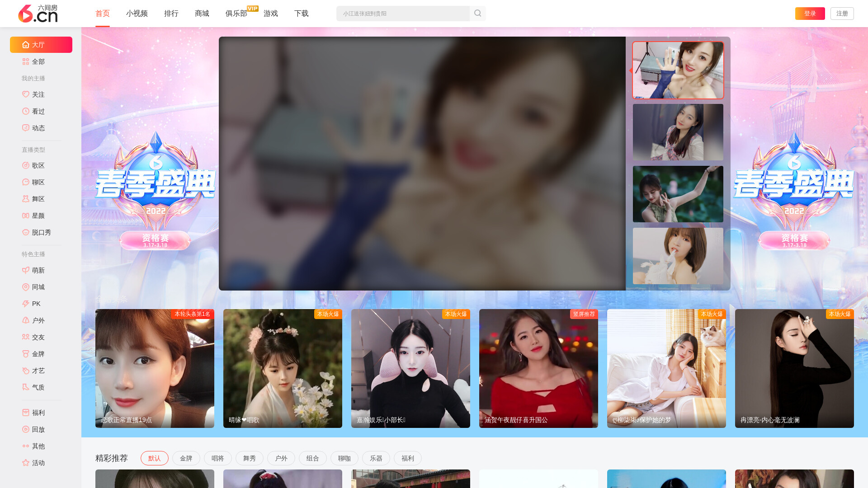Click the 星颜 mask icon
The height and width of the screenshot is (488, 868).
[x=26, y=216]
